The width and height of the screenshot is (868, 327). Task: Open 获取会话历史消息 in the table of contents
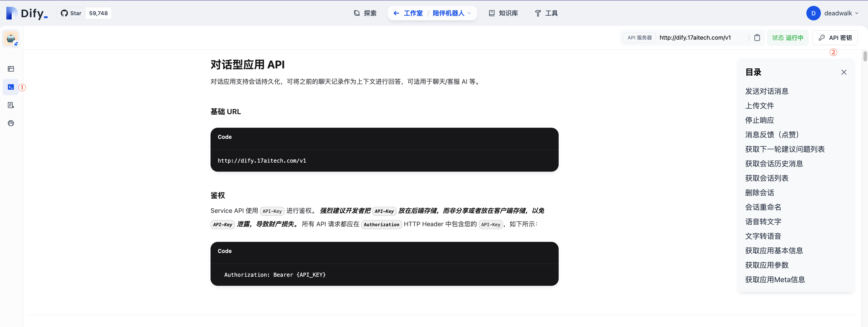click(x=774, y=163)
